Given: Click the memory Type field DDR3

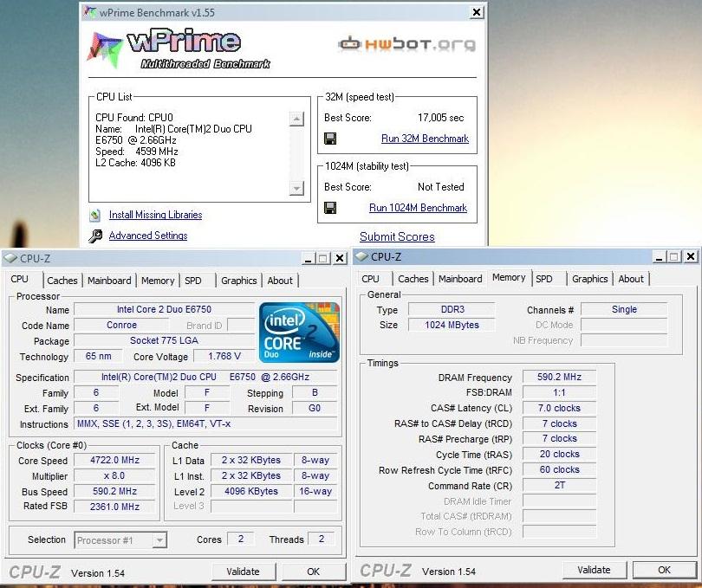Looking at the screenshot, I should pos(452,309).
